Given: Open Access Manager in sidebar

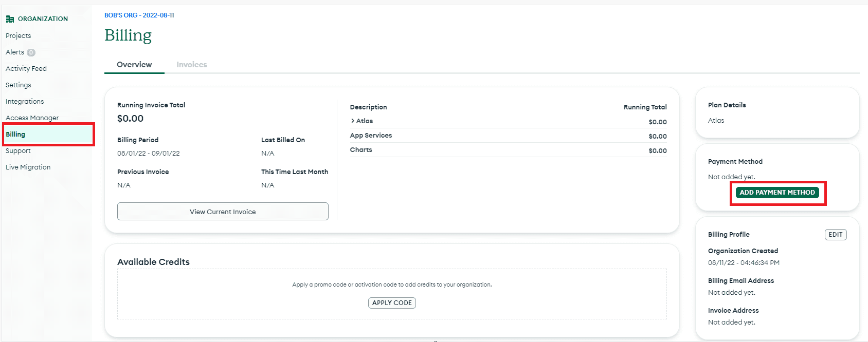Looking at the screenshot, I should [x=32, y=118].
